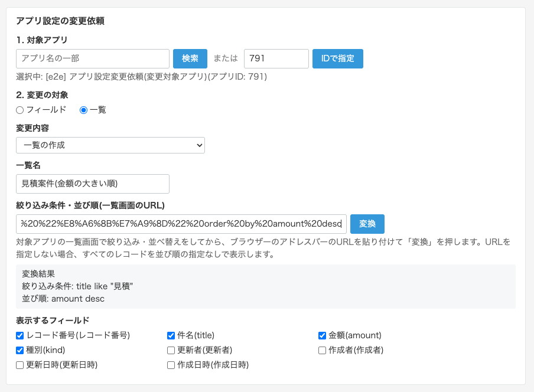Uncheck レコード番号(レコード番号) checkbox
The height and width of the screenshot is (392, 534).
[x=19, y=335]
